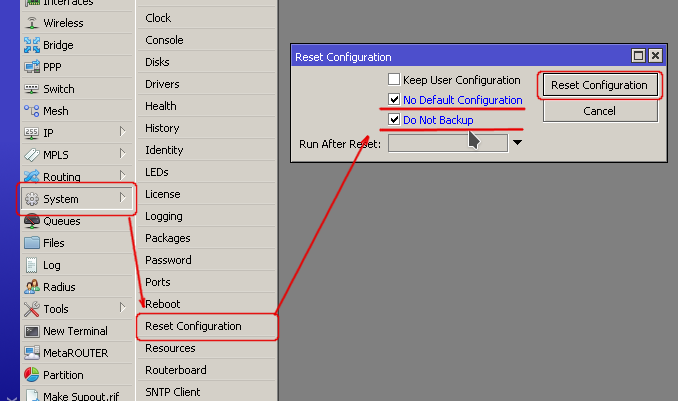The image size is (678, 401).
Task: Launch New Terminal via its icon
Action: click(31, 331)
